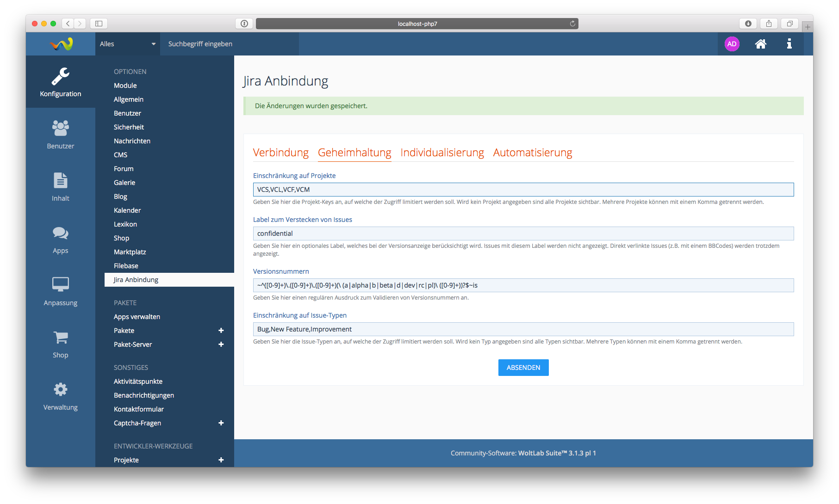
Task: Open Lexikon menu entry
Action: (125, 224)
